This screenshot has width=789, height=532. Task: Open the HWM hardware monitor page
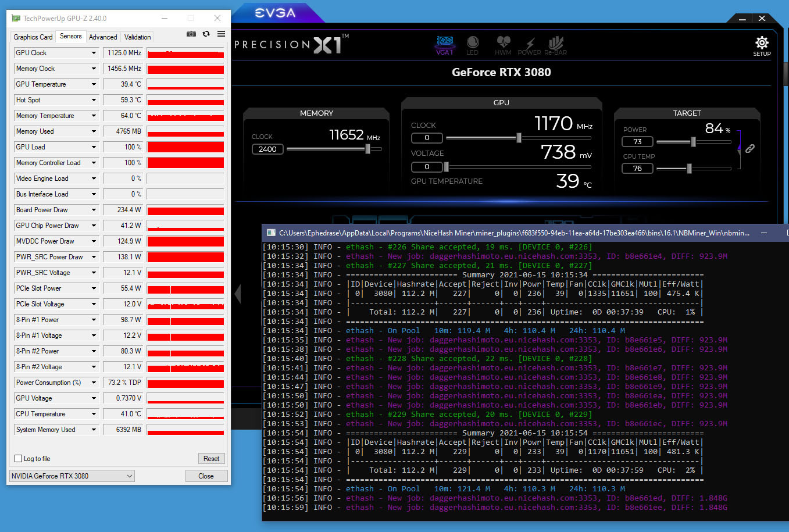point(503,44)
